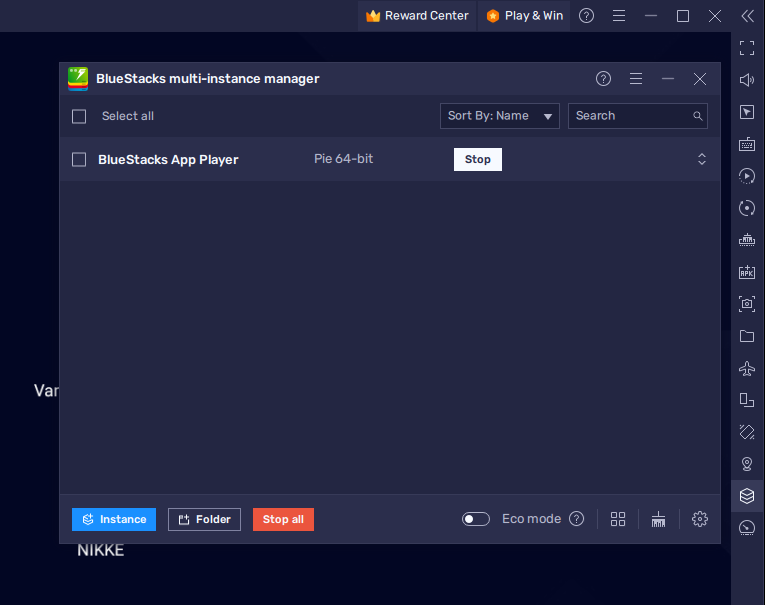This screenshot has width=765, height=605.
Task: Open hamburger menu in BlueStacks main title bar
Action: [x=619, y=16]
